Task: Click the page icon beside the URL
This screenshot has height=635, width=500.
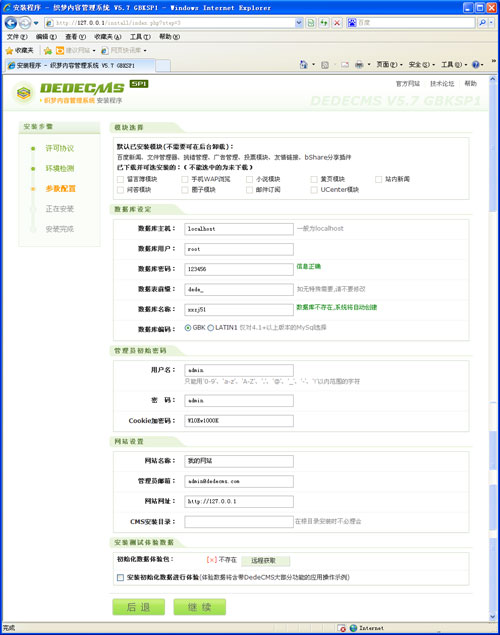Action: (49, 23)
